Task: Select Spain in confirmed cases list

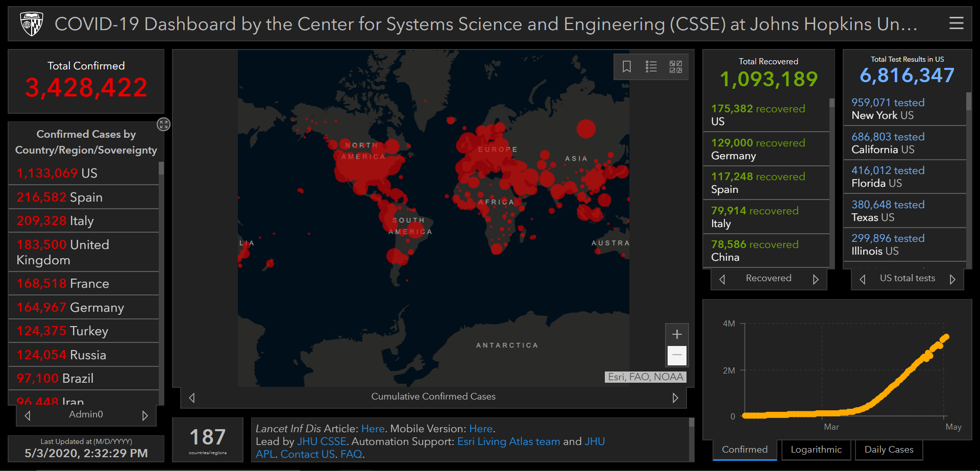Action: pos(84,197)
